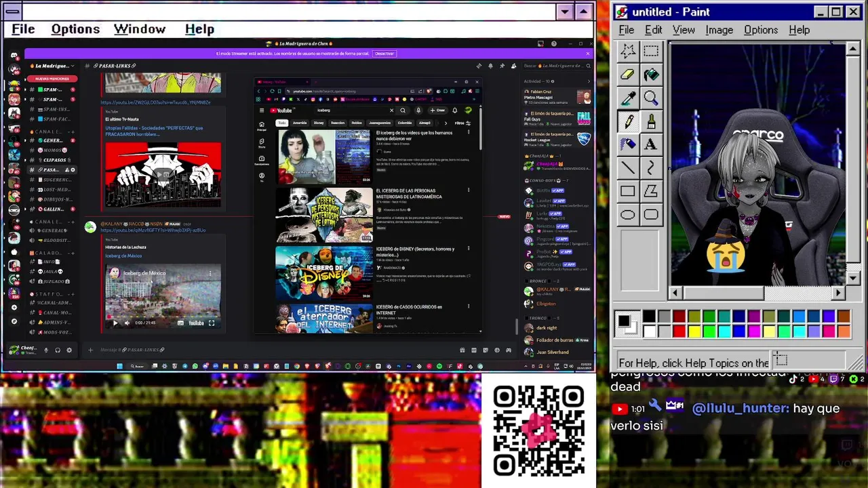Pick the red color swatch in Paint palette
Image resolution: width=868 pixels, height=488 pixels.
point(679,331)
